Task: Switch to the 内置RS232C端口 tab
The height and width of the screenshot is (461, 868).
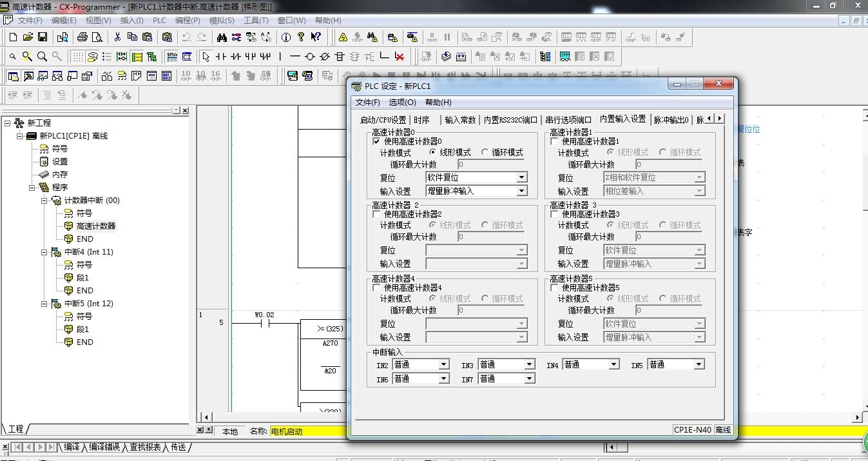Action: tap(510, 120)
